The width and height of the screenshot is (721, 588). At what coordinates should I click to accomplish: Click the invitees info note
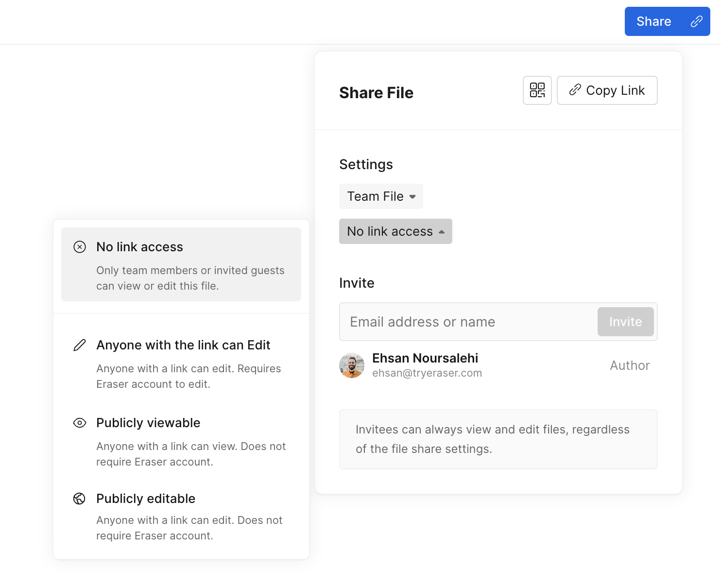coord(498,439)
